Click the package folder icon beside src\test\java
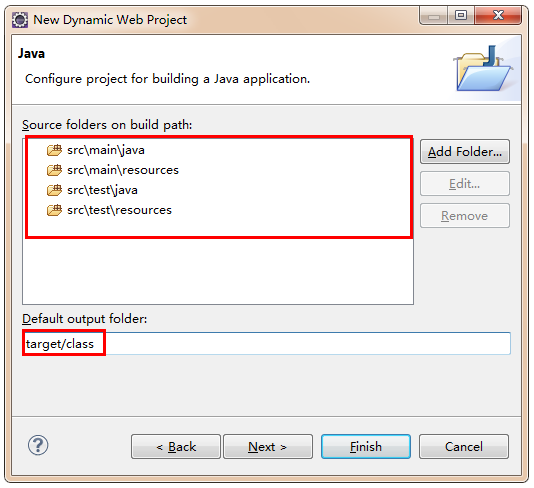The height and width of the screenshot is (488, 534). pyautogui.click(x=54, y=190)
